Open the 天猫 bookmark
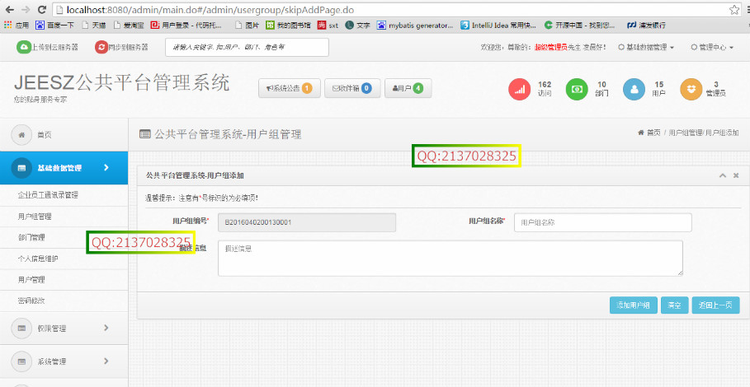The height and width of the screenshot is (387, 750). click(94, 25)
